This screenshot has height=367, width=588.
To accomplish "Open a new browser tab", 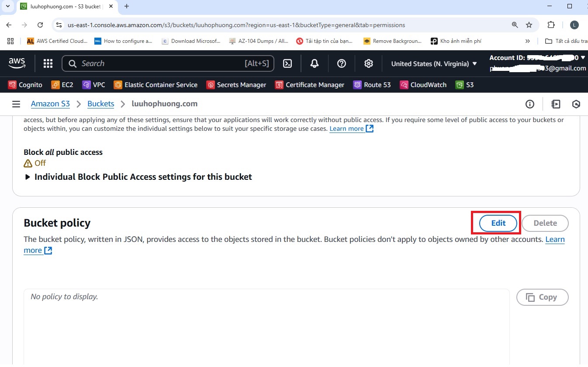I will click(127, 6).
